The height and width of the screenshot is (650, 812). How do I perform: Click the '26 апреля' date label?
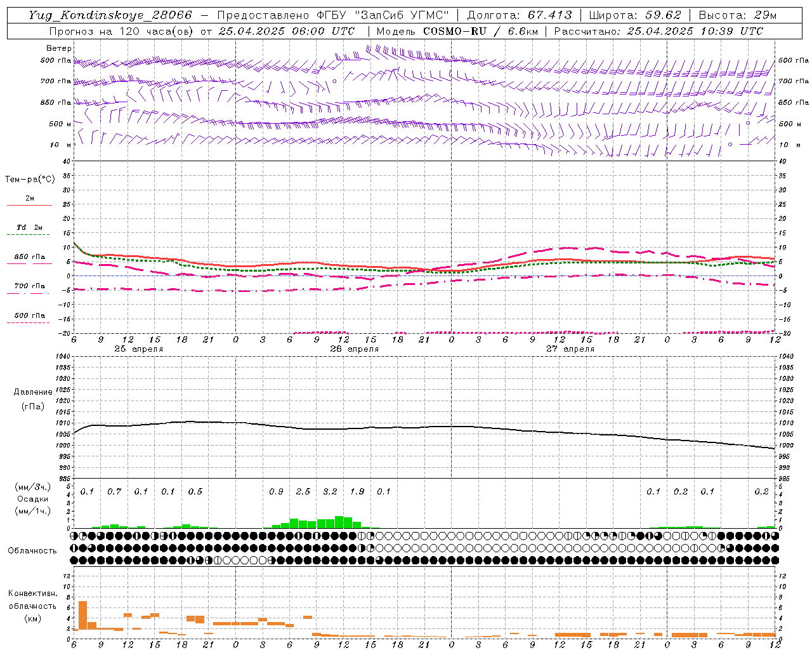354,349
